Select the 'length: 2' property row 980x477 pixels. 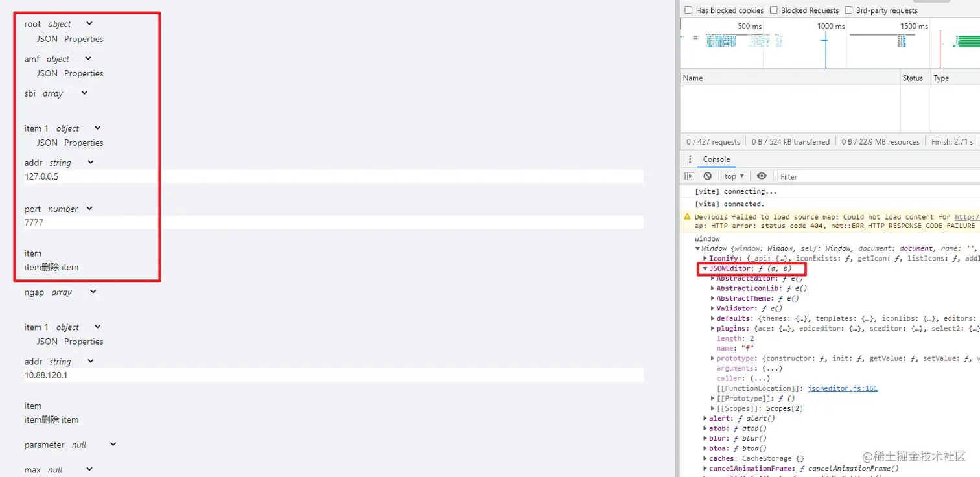point(735,338)
